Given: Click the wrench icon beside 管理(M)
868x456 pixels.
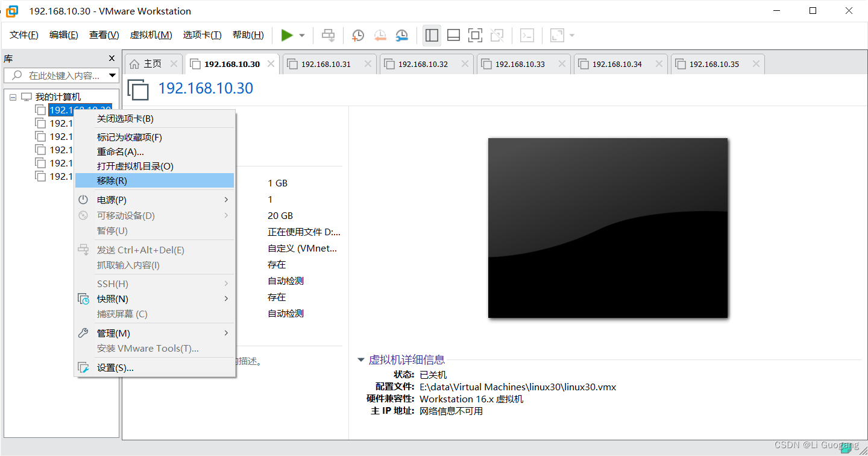Looking at the screenshot, I should click(84, 334).
